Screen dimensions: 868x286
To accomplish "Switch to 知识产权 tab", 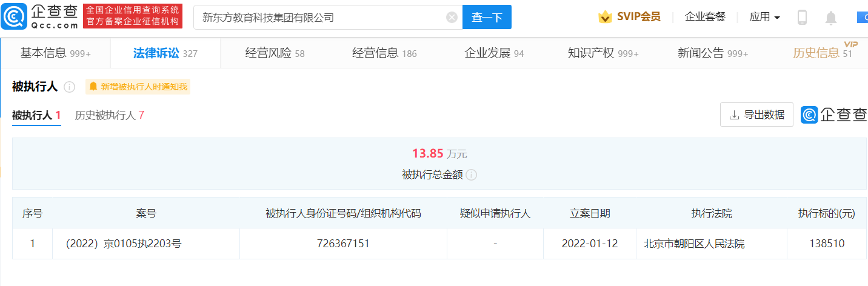I will 603,53.
